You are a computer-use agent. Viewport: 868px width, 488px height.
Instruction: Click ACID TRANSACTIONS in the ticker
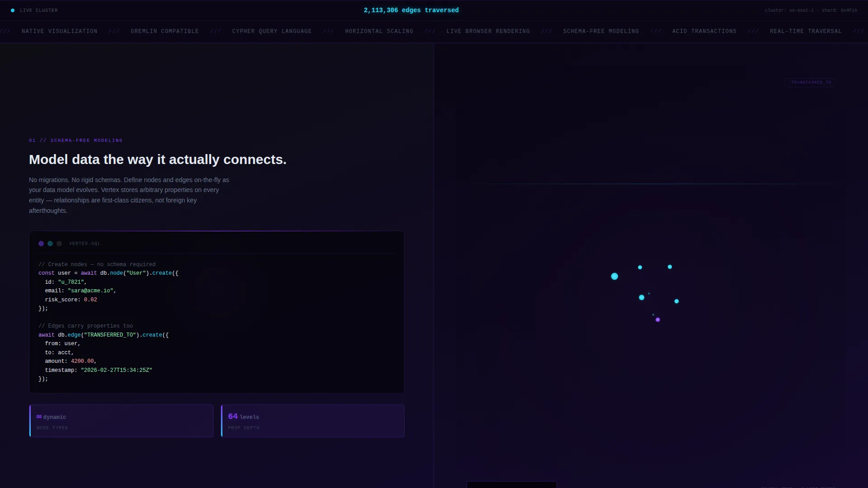pyautogui.click(x=704, y=31)
